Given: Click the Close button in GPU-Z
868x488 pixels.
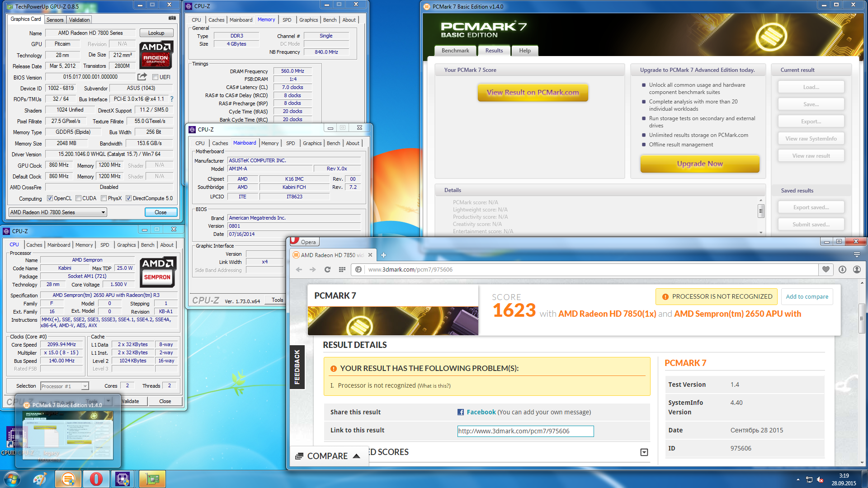Looking at the screenshot, I should click(x=160, y=212).
